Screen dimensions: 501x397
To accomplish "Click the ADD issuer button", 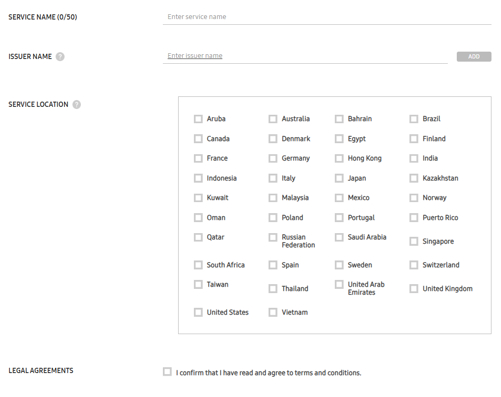I will coord(474,57).
